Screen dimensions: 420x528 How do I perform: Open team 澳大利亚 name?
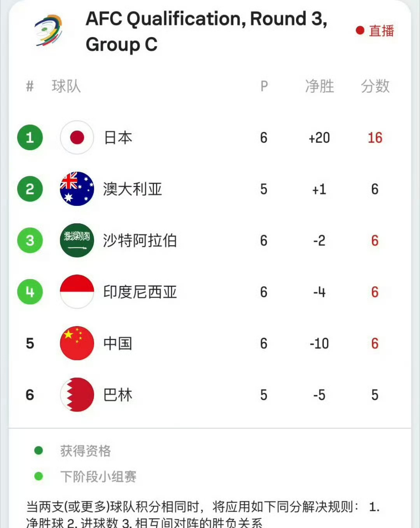tap(133, 189)
